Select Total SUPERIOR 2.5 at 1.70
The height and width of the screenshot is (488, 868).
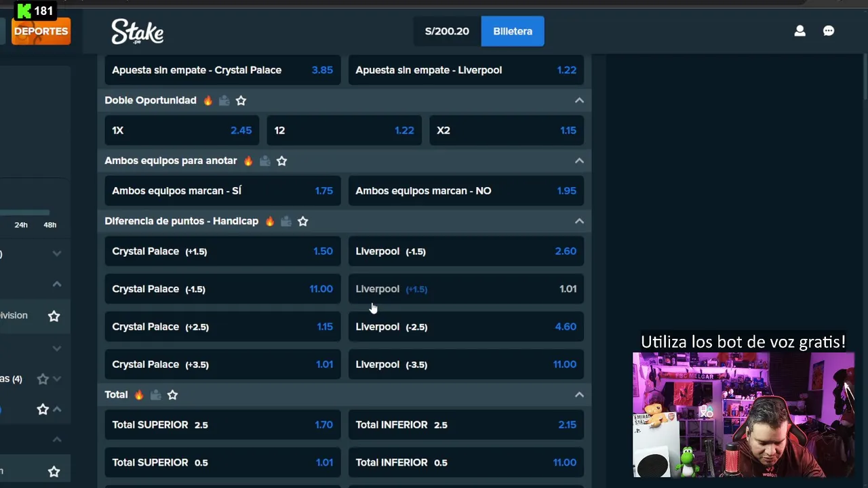pyautogui.click(x=222, y=425)
